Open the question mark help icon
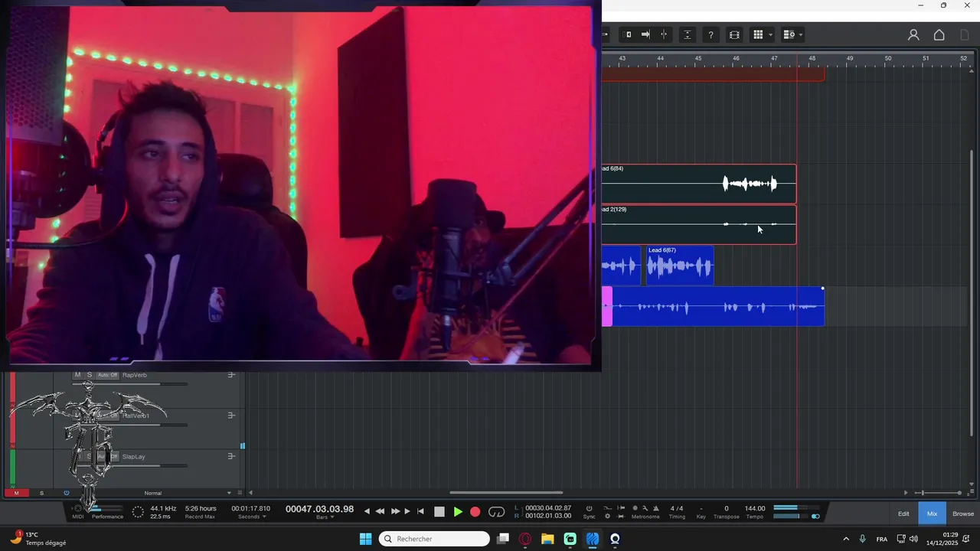The height and width of the screenshot is (551, 980). click(711, 34)
